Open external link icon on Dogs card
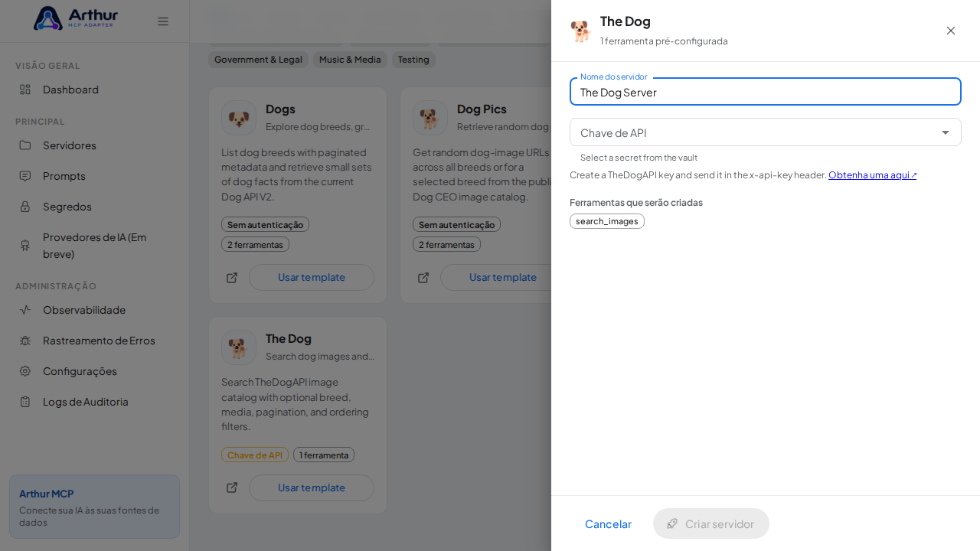 tap(232, 277)
